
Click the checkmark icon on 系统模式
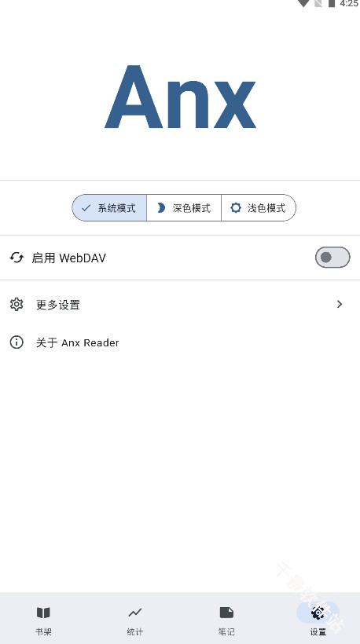pos(86,208)
